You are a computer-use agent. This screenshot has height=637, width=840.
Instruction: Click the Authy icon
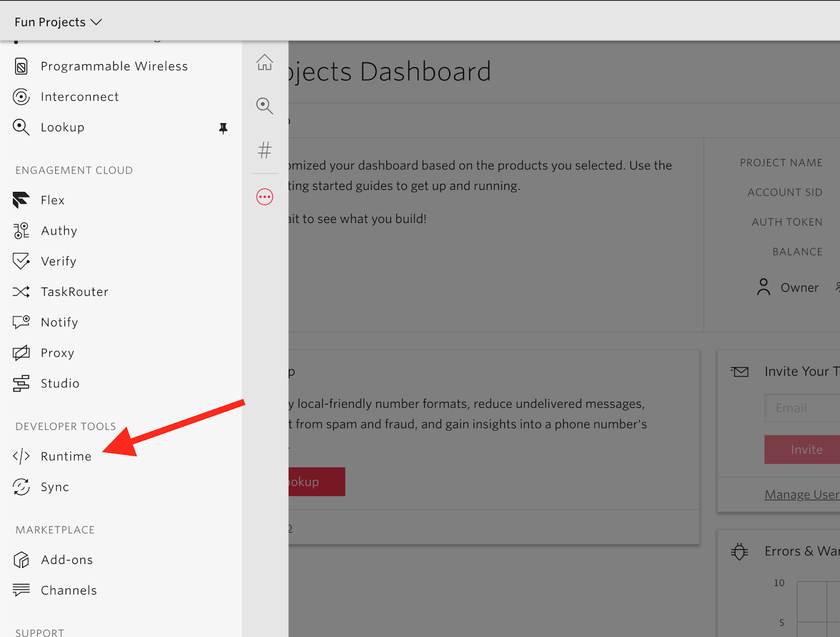(x=21, y=231)
